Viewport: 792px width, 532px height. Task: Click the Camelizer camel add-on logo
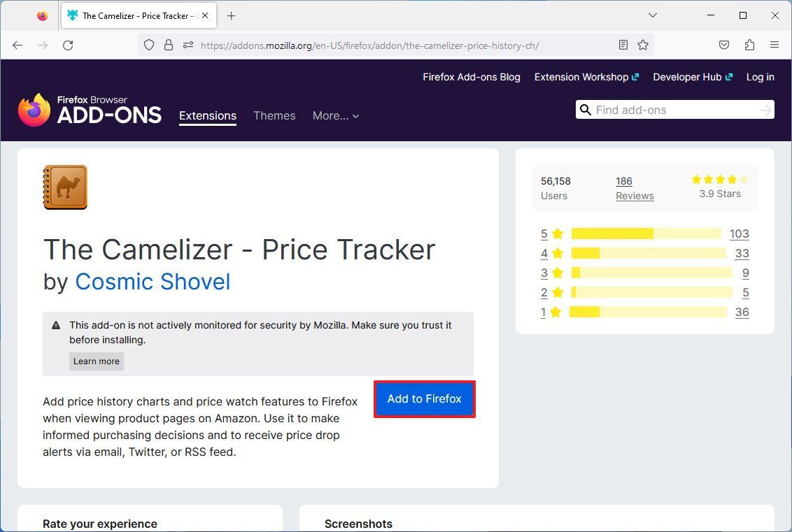pyautogui.click(x=64, y=187)
